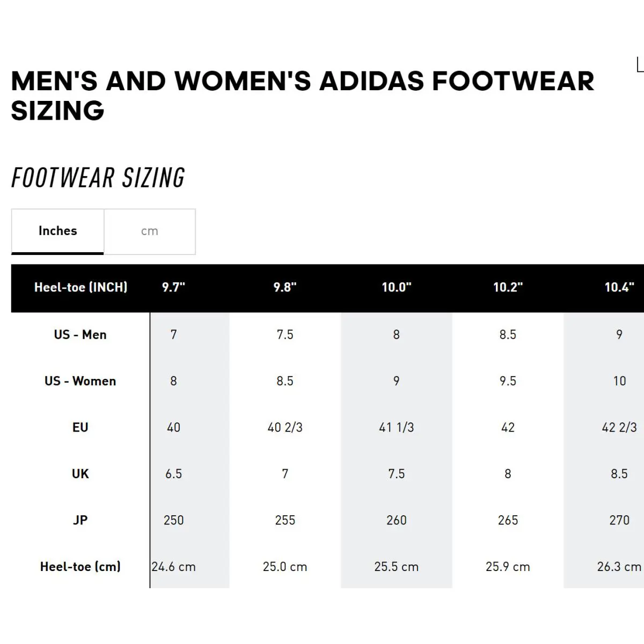Click the EU size 41 1/3 cell
Image resolution: width=644 pixels, height=644 pixels.
pyautogui.click(x=397, y=428)
